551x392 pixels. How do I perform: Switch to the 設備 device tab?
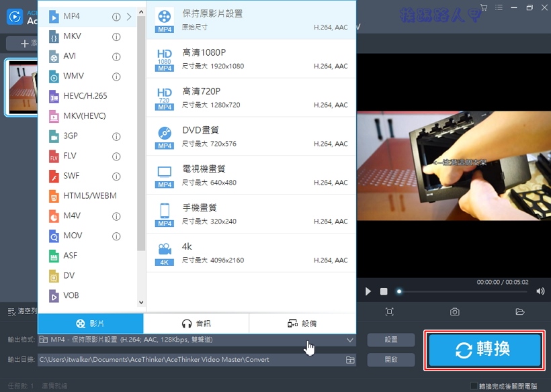(x=302, y=324)
